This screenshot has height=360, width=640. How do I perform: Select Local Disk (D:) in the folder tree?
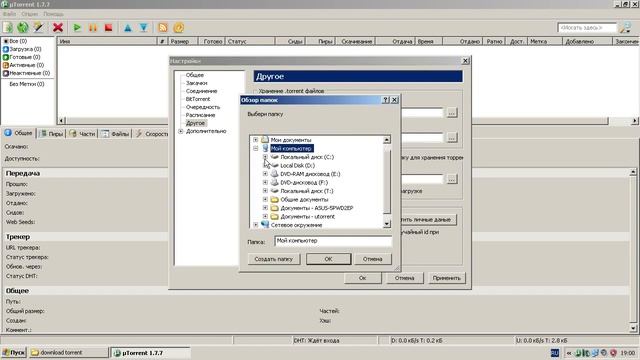298,165
